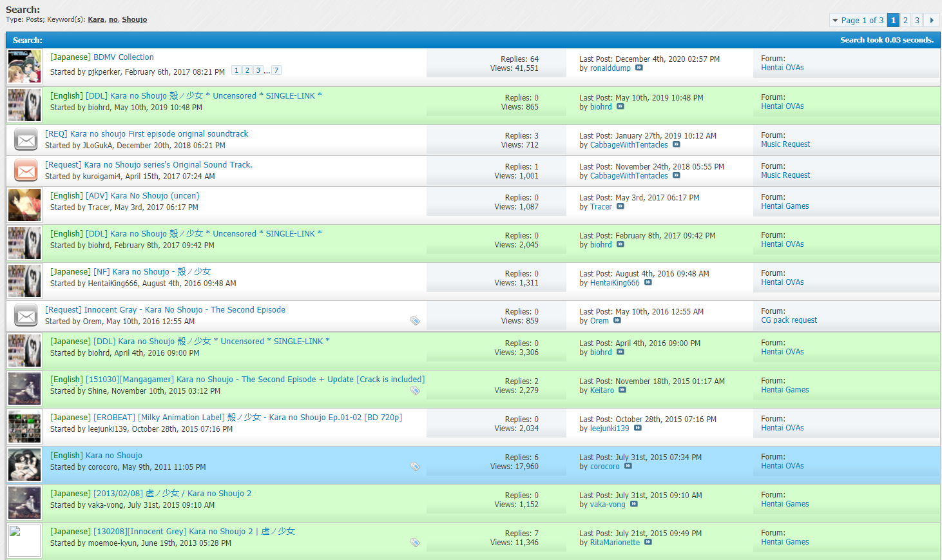Open CG pack request forum link
The image size is (942, 560).
coord(789,320)
